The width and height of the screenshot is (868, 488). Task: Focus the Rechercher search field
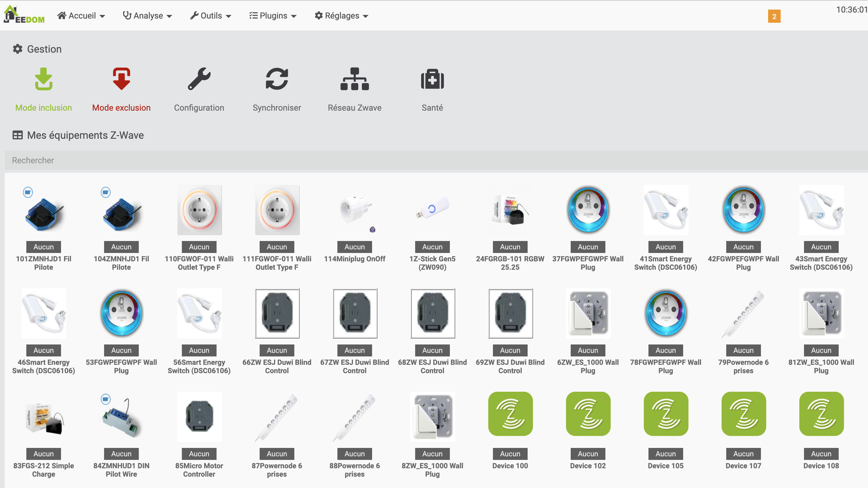(436, 160)
